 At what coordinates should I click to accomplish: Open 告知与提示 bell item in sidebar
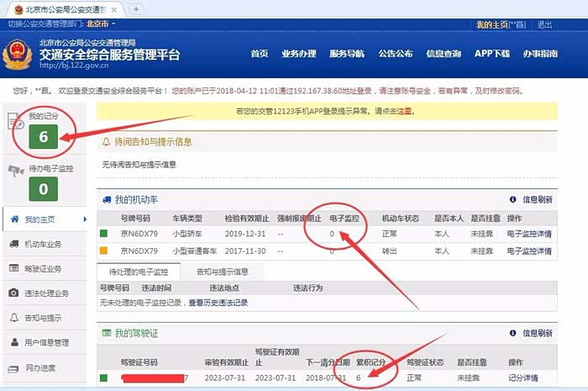[42, 318]
